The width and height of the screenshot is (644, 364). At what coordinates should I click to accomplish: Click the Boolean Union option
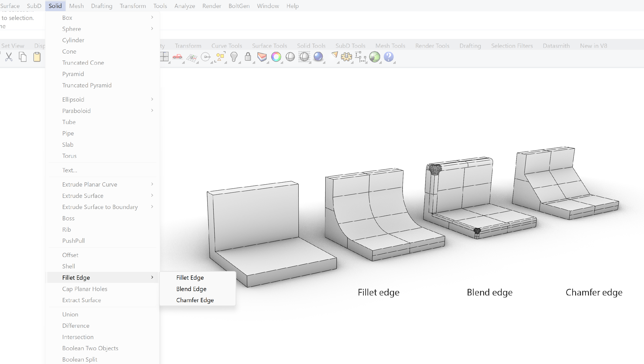tap(70, 314)
